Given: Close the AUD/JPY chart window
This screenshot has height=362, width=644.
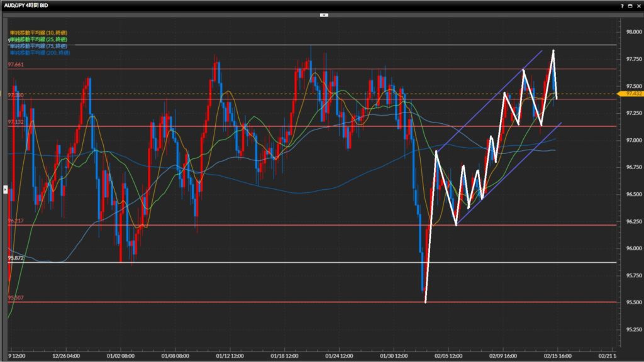Looking at the screenshot, I should point(638,5).
